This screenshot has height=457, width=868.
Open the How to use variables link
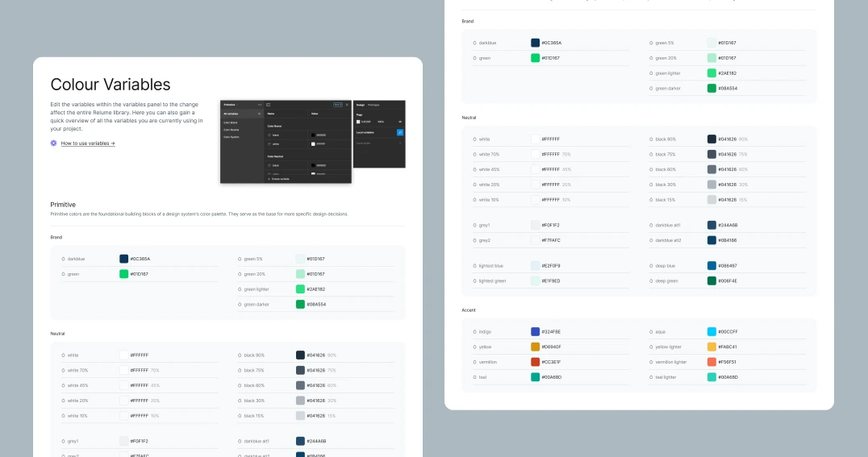click(x=88, y=143)
